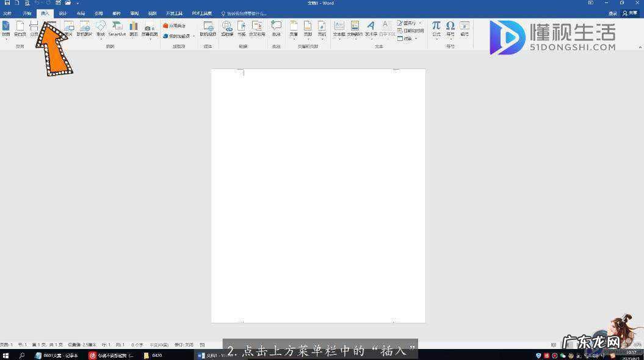
Task: Insert an Equation (公式) with the pi icon
Action: pos(436,28)
